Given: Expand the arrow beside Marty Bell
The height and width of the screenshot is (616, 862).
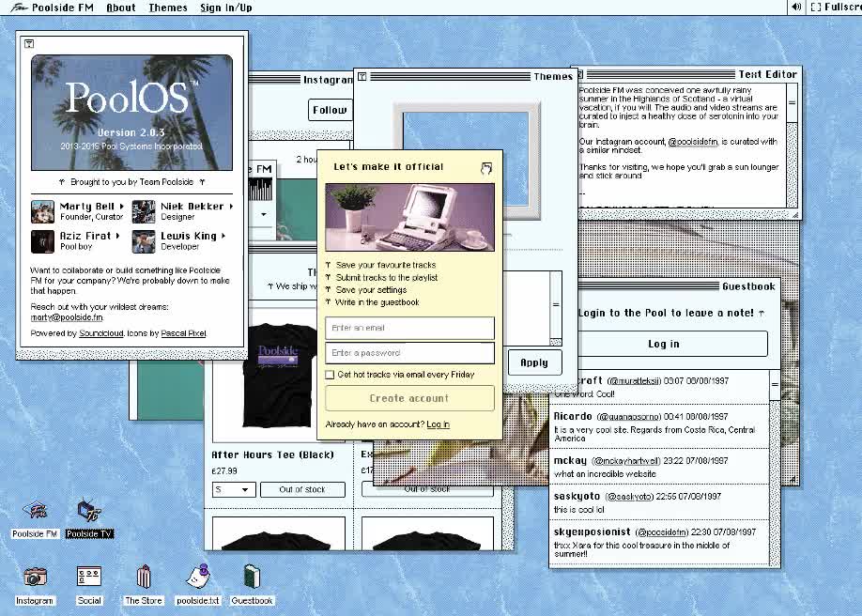Looking at the screenshot, I should (121, 207).
